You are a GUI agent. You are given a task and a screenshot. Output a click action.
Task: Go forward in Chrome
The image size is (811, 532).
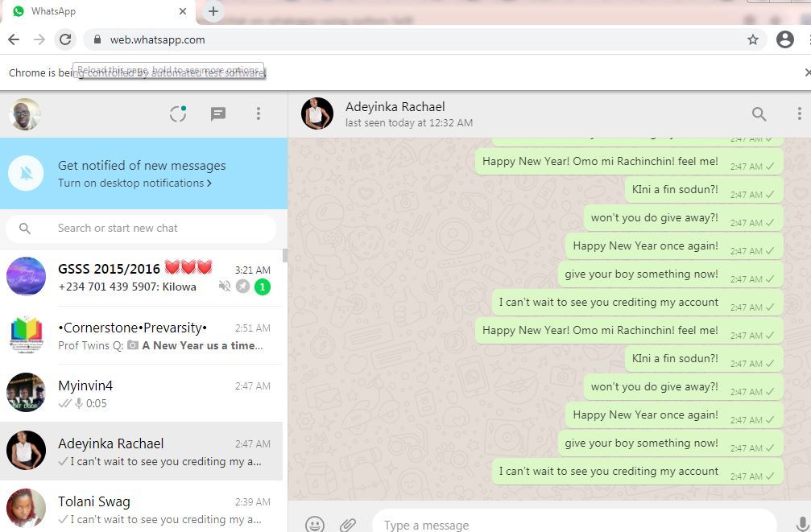(39, 39)
